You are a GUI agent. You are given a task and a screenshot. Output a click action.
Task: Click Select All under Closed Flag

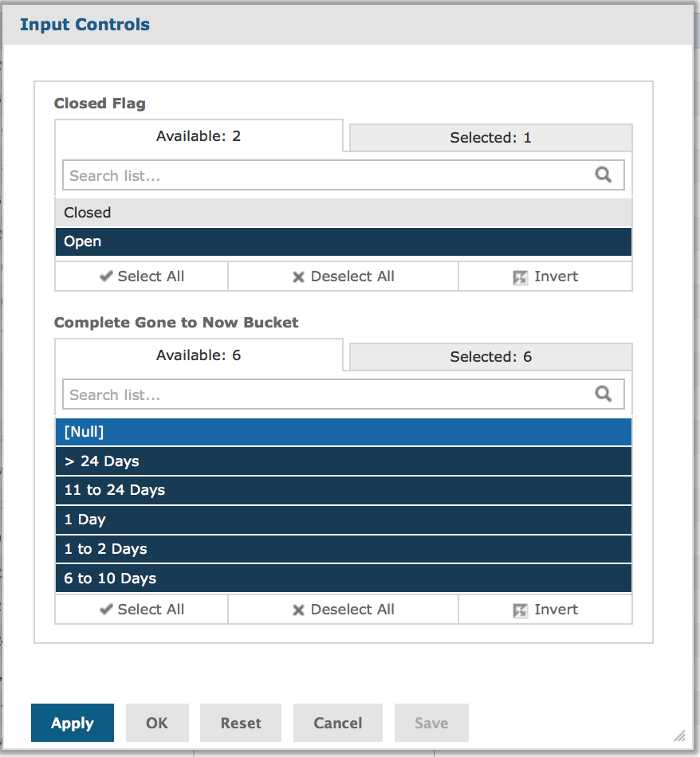point(142,277)
